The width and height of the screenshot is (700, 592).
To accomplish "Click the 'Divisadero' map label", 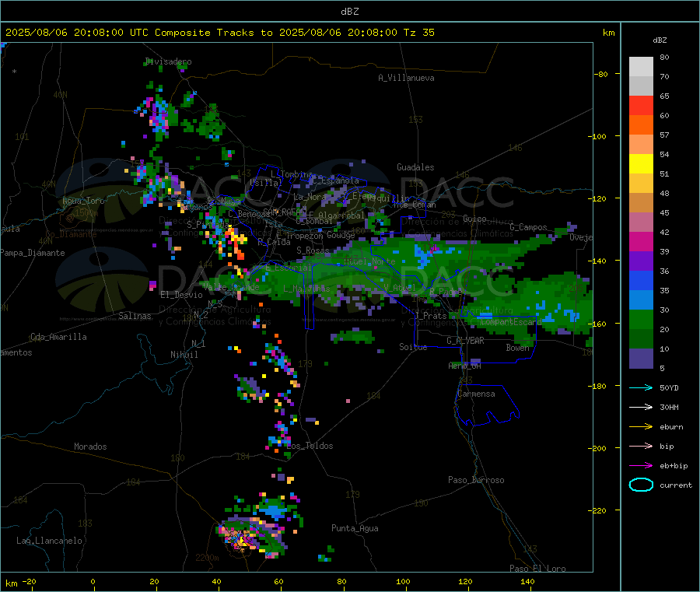I will (168, 61).
